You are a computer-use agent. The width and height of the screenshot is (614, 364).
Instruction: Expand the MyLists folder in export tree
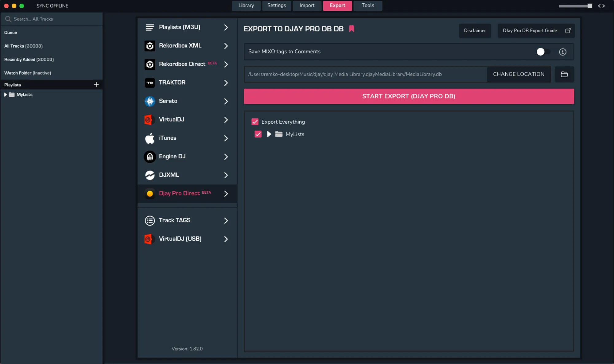269,134
